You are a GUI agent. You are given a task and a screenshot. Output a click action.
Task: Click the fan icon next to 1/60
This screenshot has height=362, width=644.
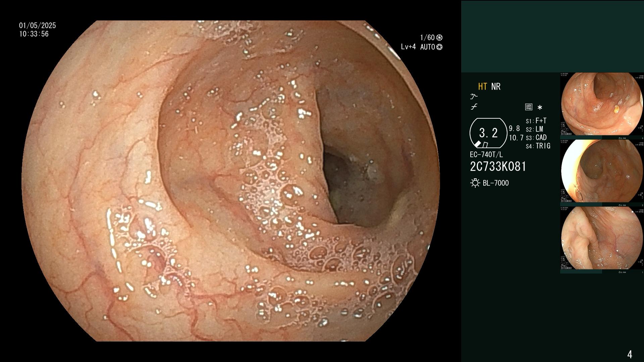(439, 38)
